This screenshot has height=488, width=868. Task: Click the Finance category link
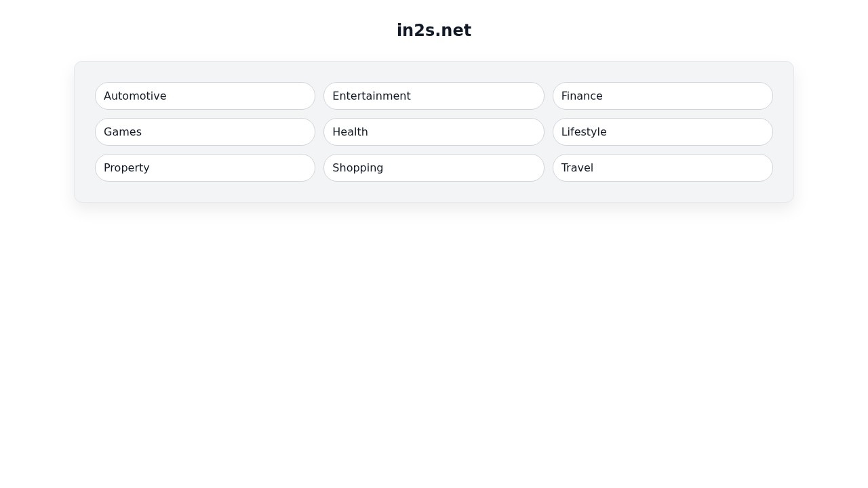tap(662, 96)
